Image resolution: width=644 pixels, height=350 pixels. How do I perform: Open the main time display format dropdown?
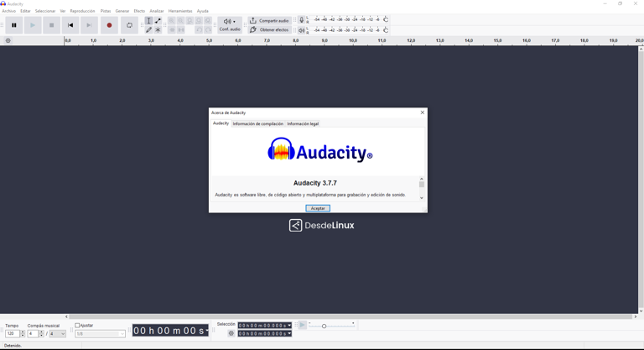point(207,331)
